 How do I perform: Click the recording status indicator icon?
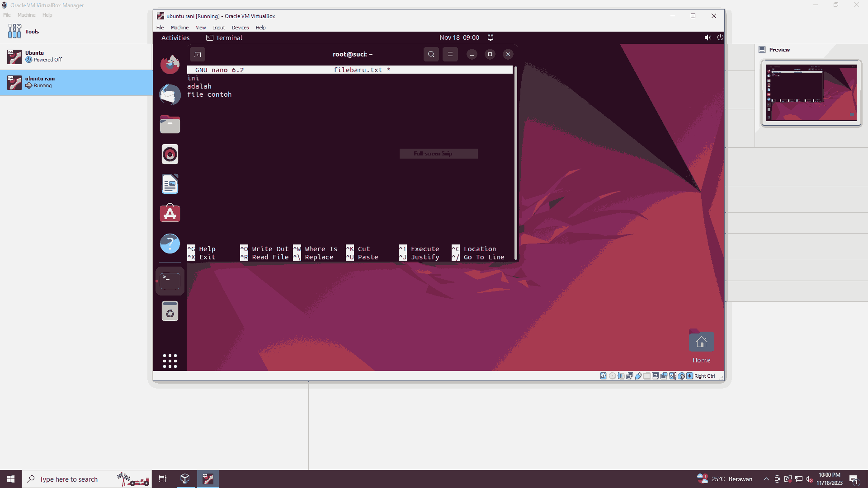[664, 376]
